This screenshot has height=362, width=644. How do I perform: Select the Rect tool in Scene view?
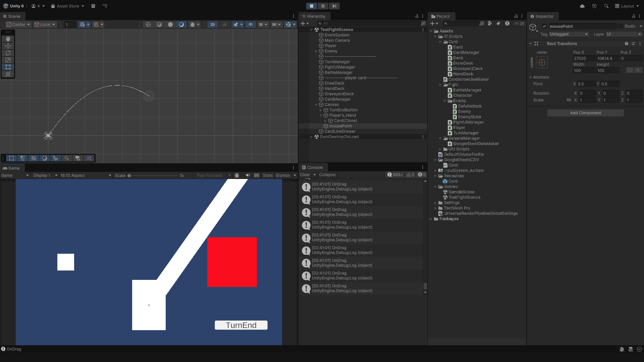point(8,67)
